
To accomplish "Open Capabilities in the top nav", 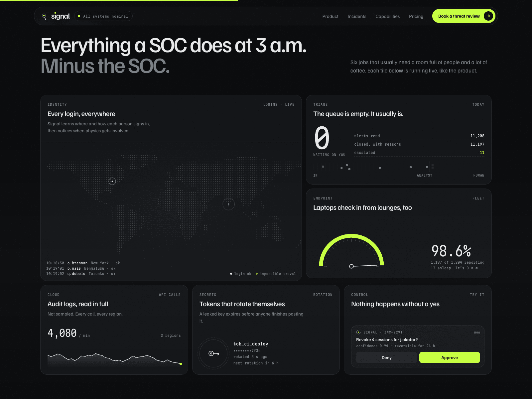I will tap(388, 16).
